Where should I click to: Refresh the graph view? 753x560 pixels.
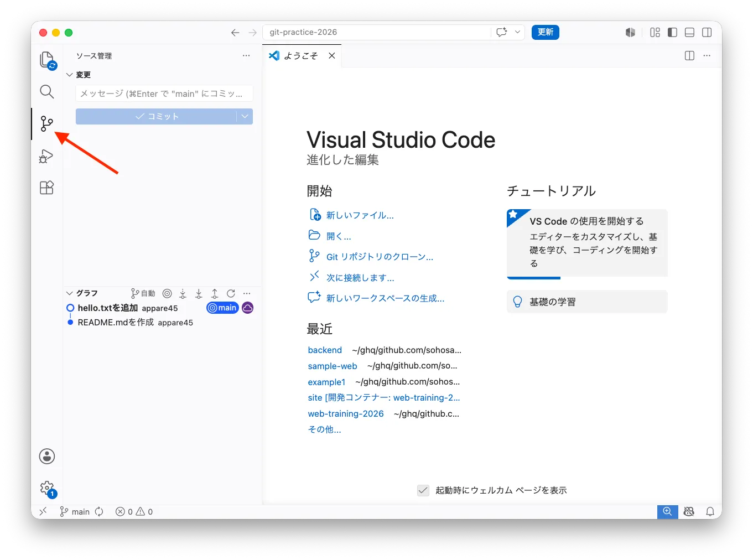pyautogui.click(x=231, y=293)
